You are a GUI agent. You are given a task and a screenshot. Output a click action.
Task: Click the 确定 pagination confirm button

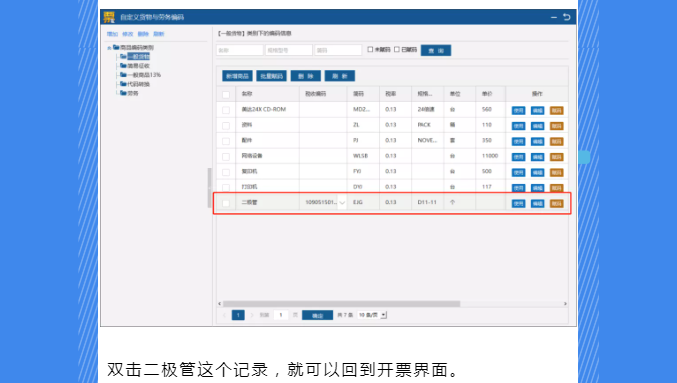point(317,316)
